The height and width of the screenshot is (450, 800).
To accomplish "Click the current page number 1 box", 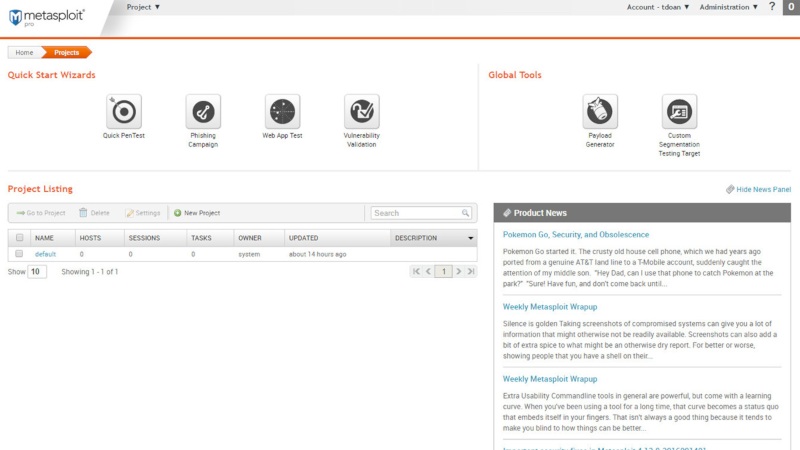I will [444, 271].
